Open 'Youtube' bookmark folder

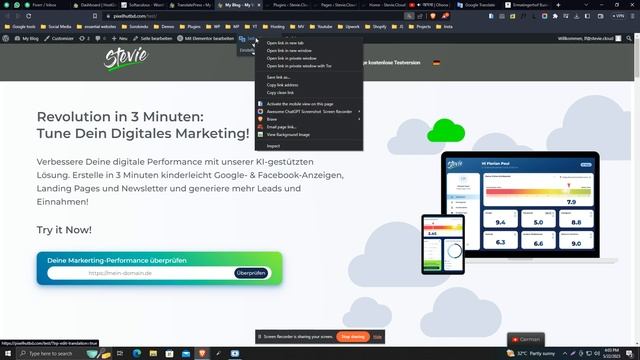(321, 27)
